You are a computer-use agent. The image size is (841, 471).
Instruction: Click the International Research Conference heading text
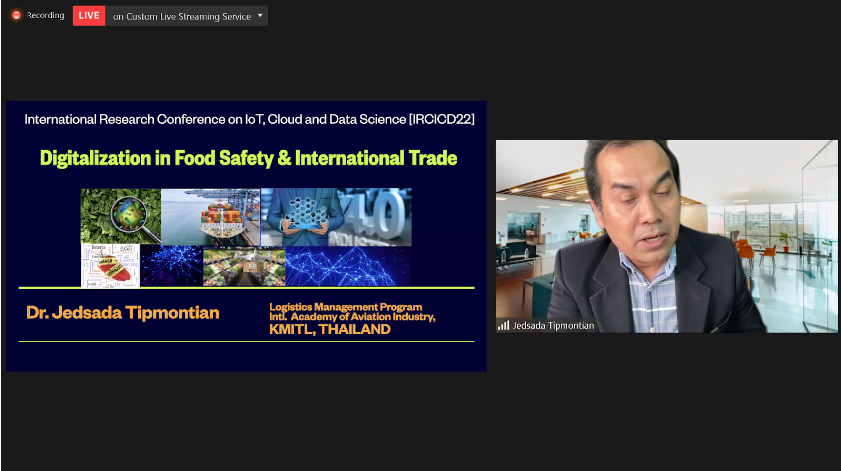(249, 119)
